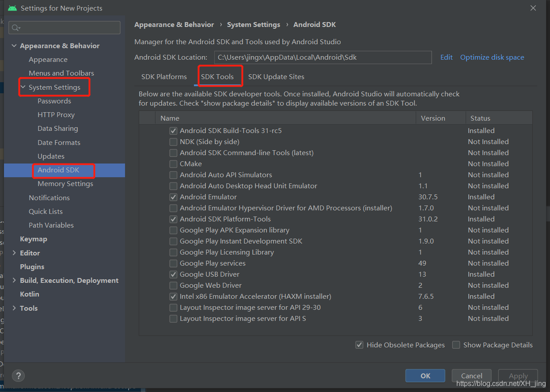Uncheck Google USB Driver checkbox
550x392 pixels.
tap(174, 274)
